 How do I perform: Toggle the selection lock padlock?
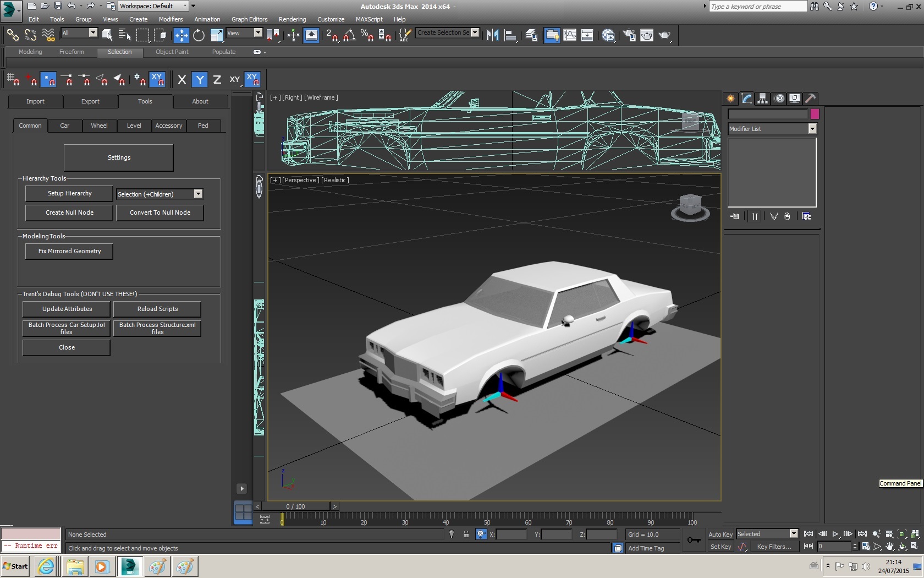[466, 534]
